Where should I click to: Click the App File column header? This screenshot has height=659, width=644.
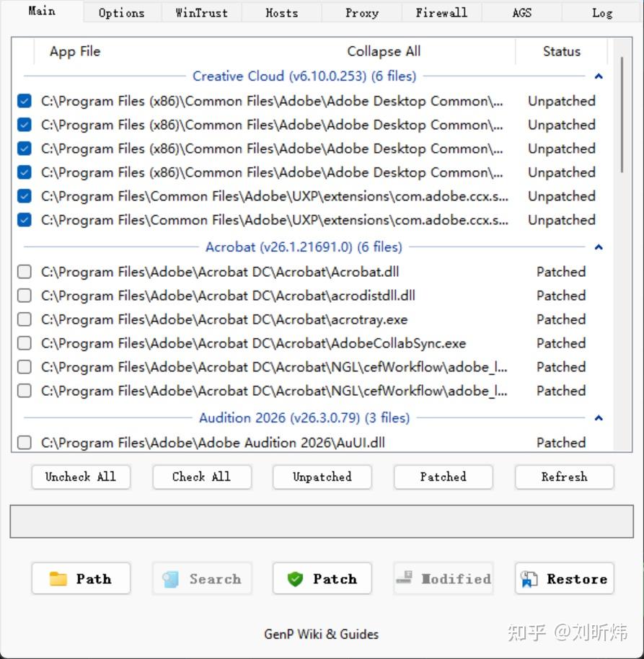pyautogui.click(x=75, y=51)
